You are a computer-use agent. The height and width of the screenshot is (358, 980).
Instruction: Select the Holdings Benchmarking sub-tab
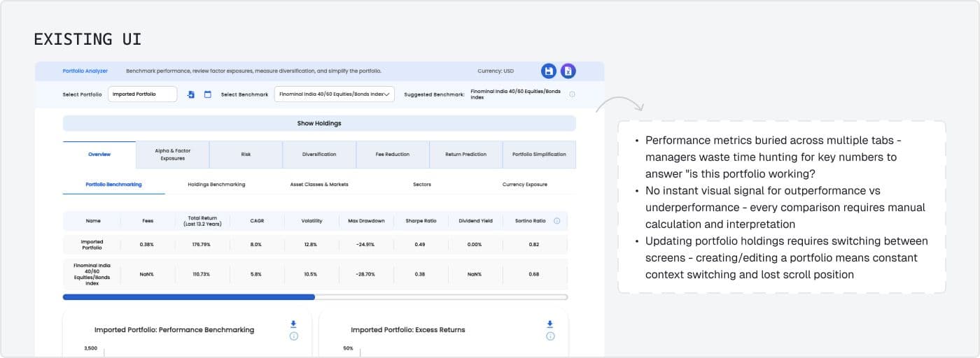tap(216, 185)
